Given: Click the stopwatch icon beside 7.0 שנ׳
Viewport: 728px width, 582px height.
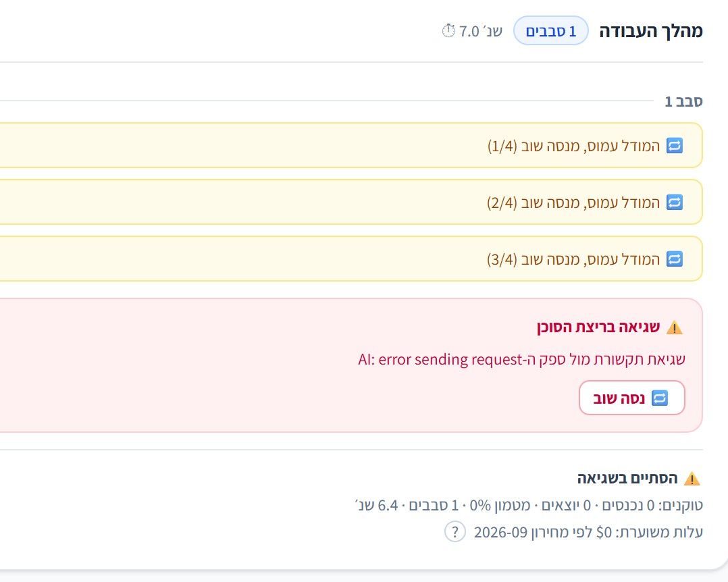Looking at the screenshot, I should 448,30.
